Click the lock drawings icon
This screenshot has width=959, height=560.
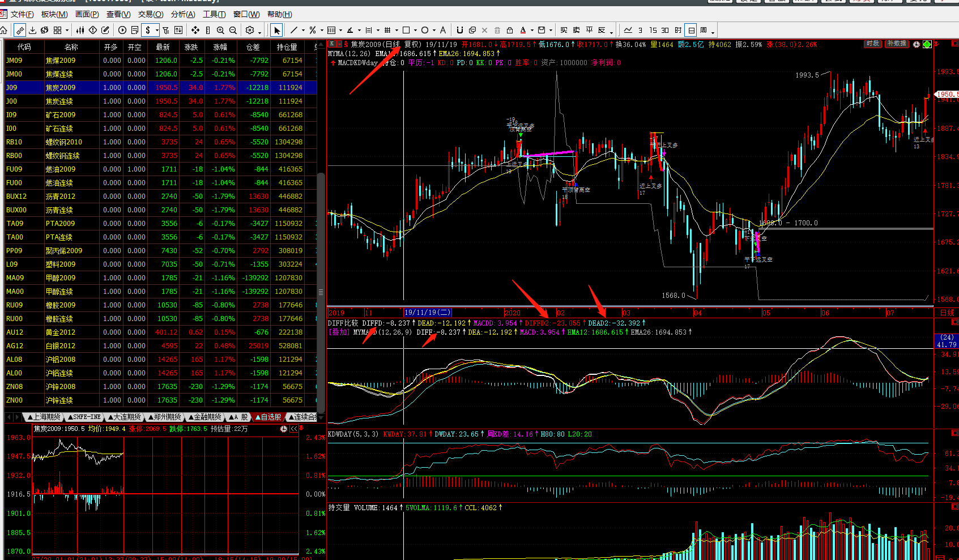[x=510, y=30]
